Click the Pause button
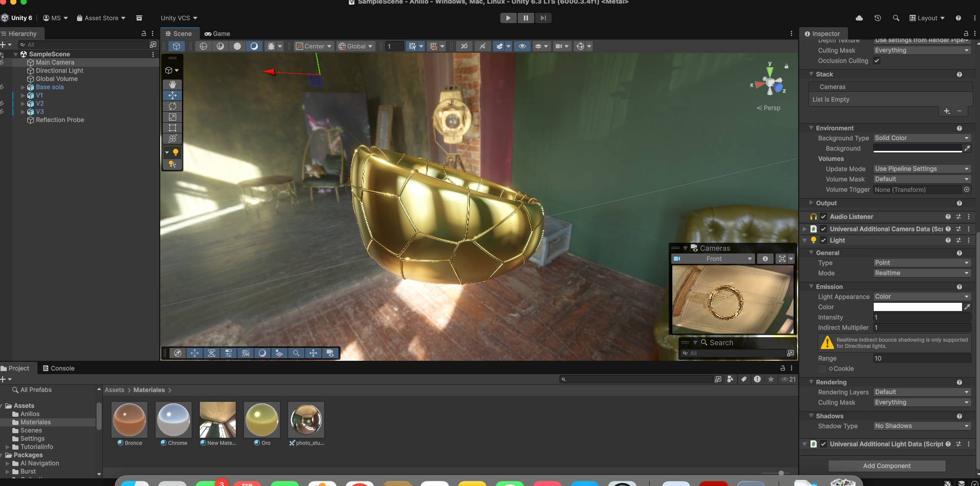Viewport: 980px width, 486px height. (526, 18)
